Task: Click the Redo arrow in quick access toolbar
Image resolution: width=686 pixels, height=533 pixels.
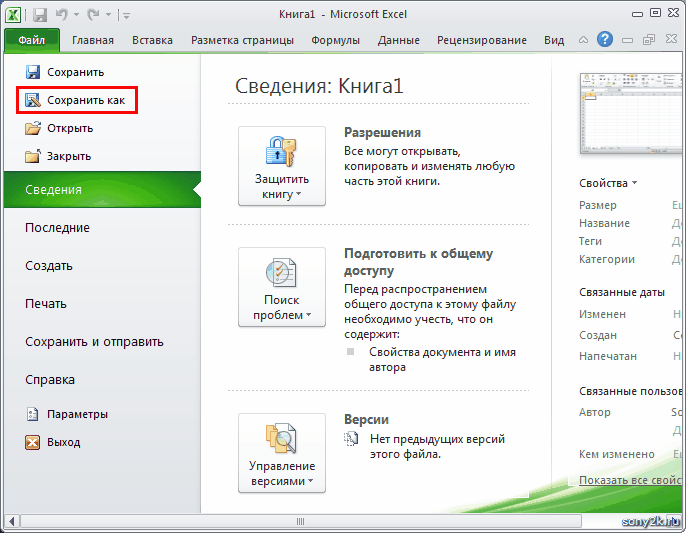Action: click(93, 15)
